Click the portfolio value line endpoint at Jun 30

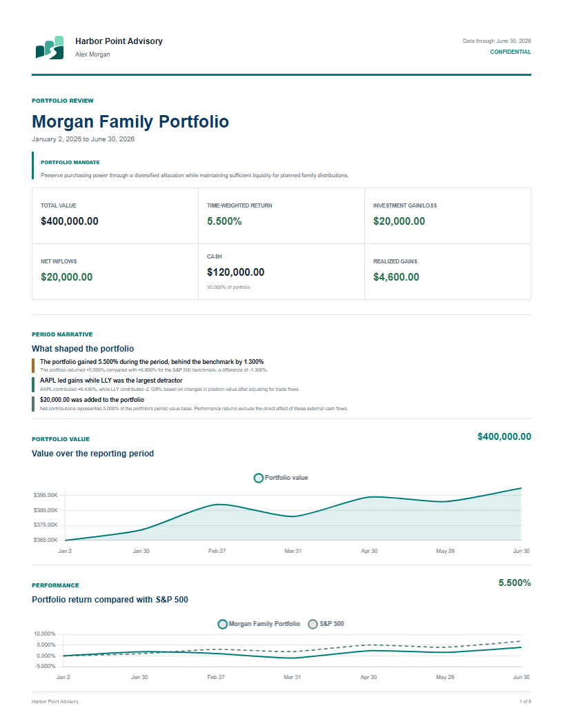(x=521, y=488)
